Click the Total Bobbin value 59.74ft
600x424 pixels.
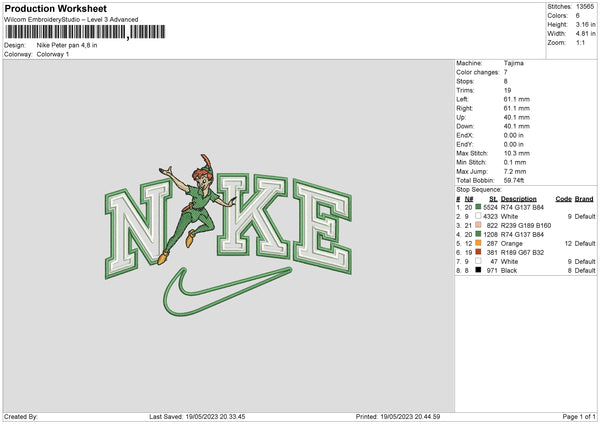coord(514,180)
